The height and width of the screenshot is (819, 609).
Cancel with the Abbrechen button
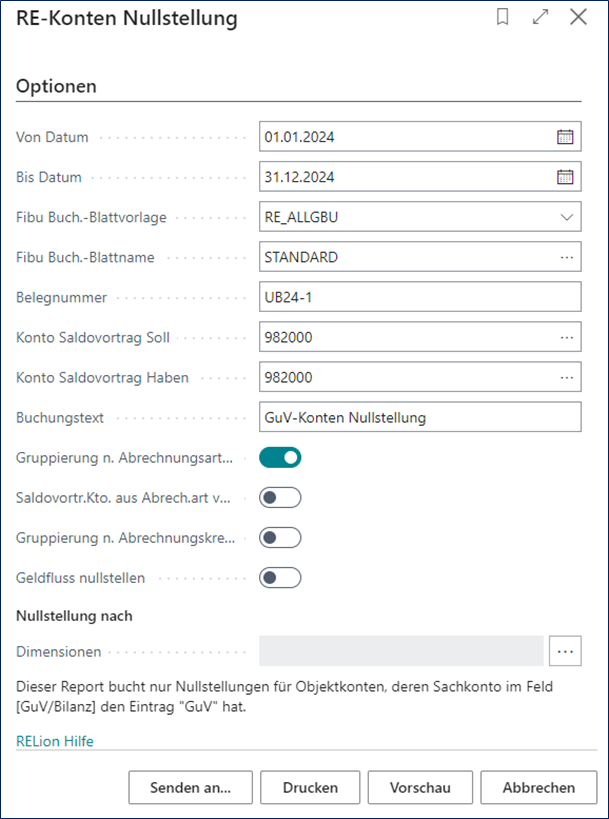(538, 787)
